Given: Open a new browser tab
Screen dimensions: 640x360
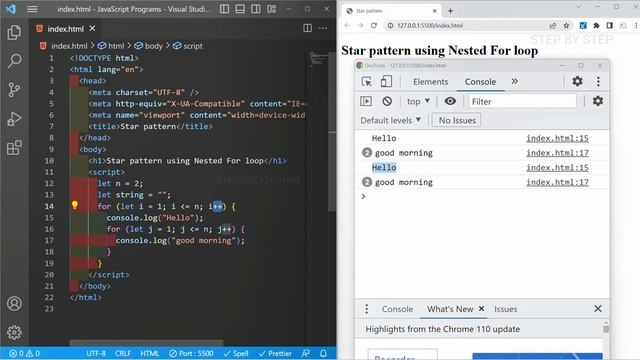Looking at the screenshot, I should click(x=451, y=11).
